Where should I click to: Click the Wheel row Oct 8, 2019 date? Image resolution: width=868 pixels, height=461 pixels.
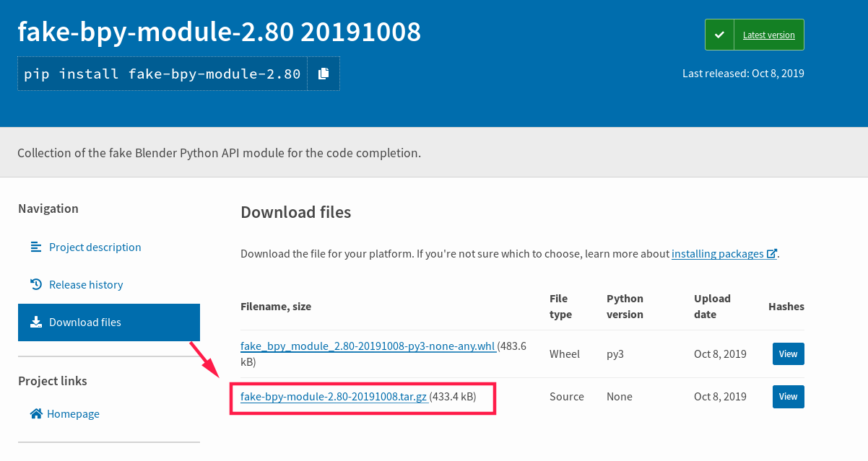coord(720,354)
